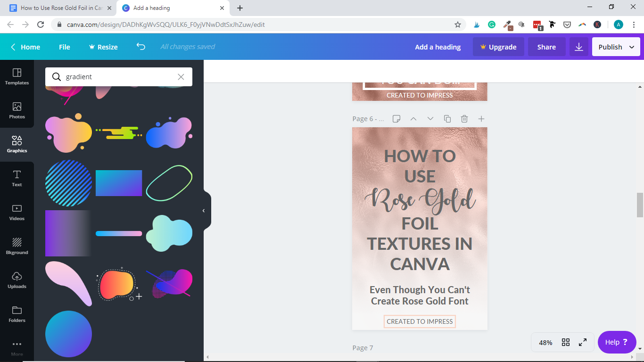This screenshot has width=644, height=362.
Task: Delete Page 6 with trash icon
Action: [x=464, y=119]
